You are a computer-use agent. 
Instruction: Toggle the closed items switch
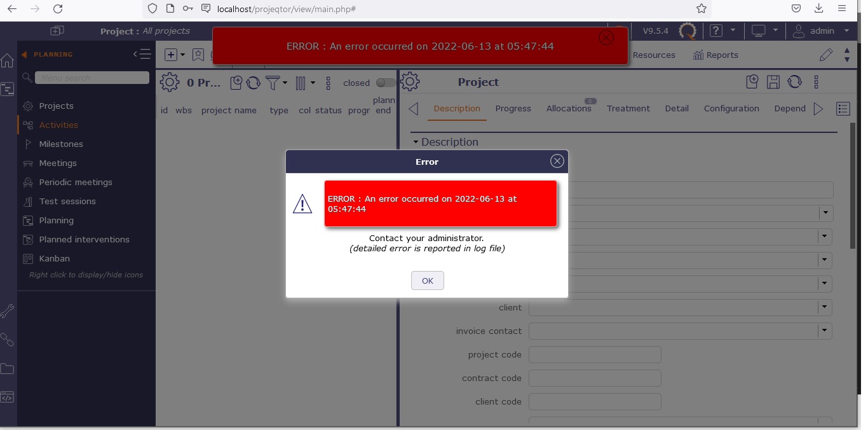pyautogui.click(x=385, y=83)
